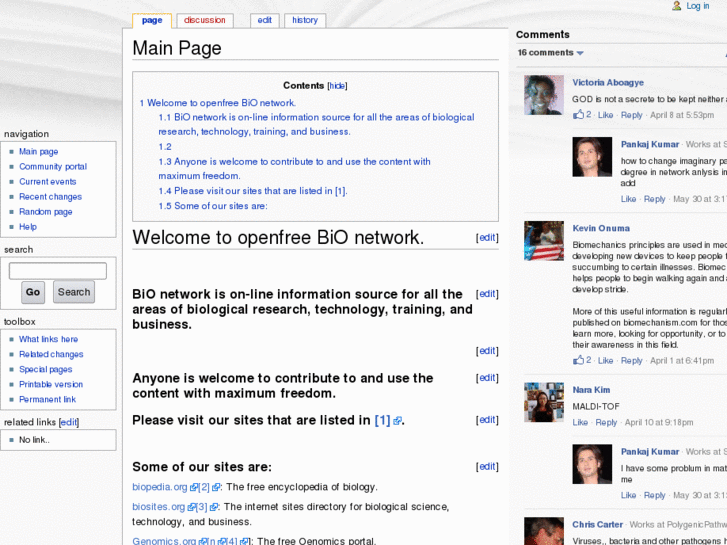Open the Help link in navigation

pos(28,227)
